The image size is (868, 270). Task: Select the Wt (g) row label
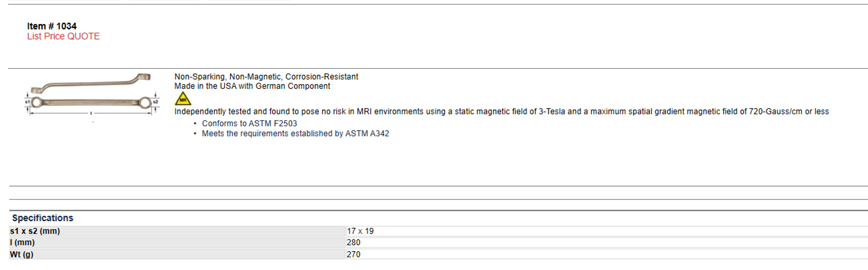tap(22, 255)
